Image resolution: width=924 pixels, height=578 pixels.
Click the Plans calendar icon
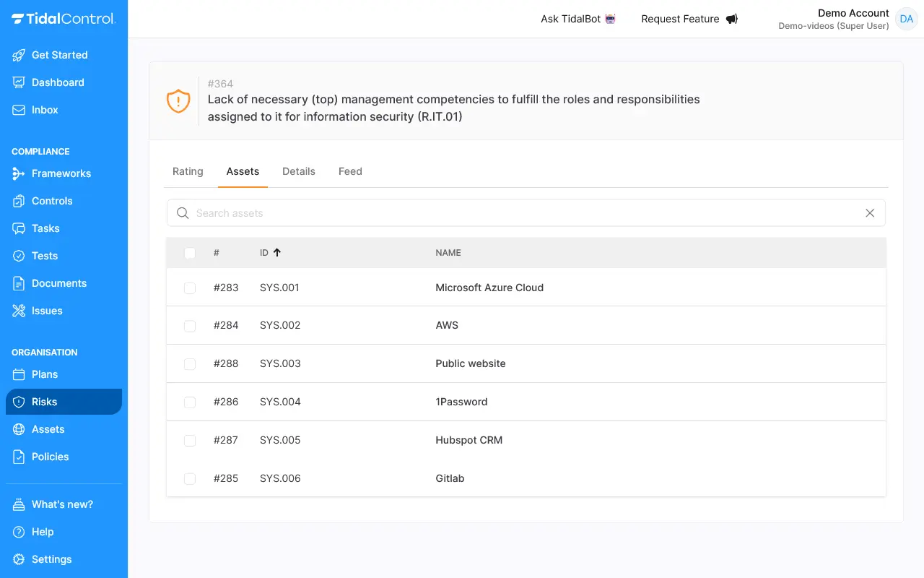[19, 374]
